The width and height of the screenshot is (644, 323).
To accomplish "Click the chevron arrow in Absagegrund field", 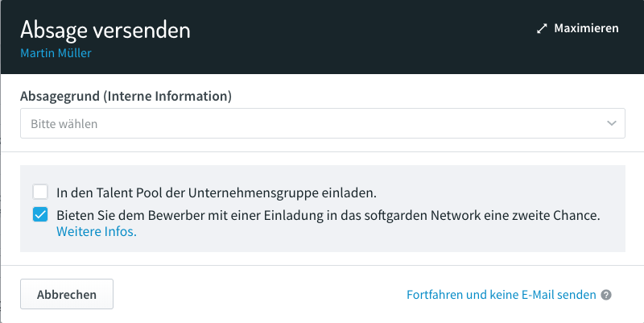I will pyautogui.click(x=612, y=123).
